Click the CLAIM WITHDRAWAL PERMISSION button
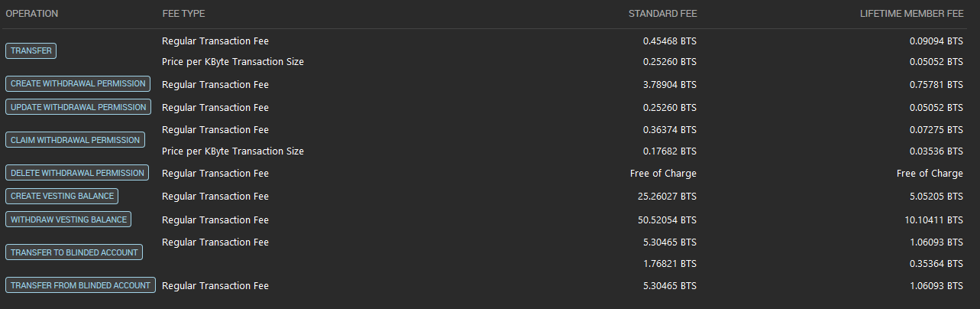This screenshot has height=309, width=980. coord(76,140)
